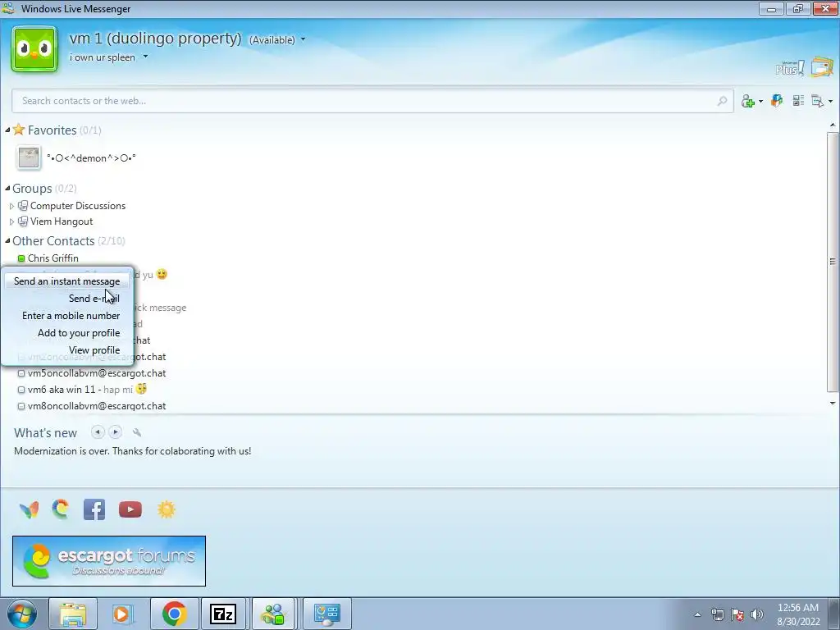
Task: Open the personal message dropdown arrow
Action: tap(145, 57)
